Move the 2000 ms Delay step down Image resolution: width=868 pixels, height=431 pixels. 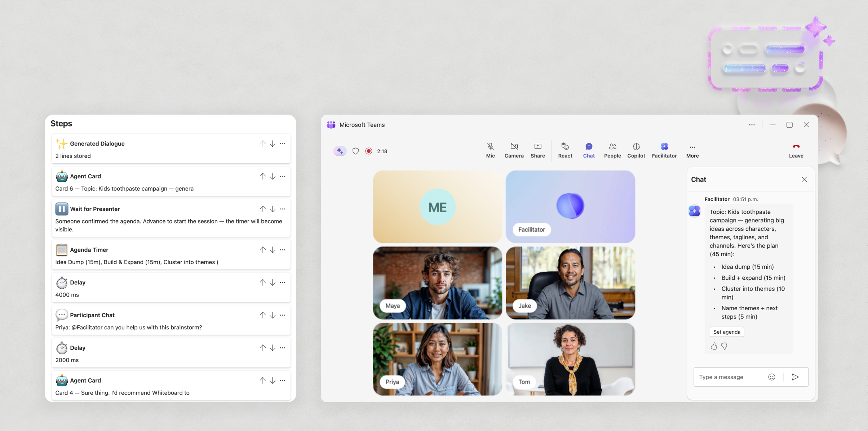coord(273,348)
